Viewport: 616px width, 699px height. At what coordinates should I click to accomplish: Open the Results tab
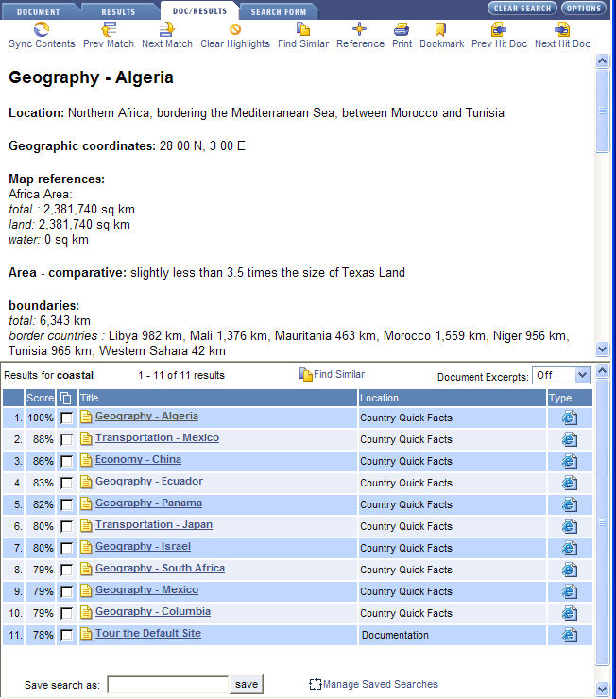118,11
